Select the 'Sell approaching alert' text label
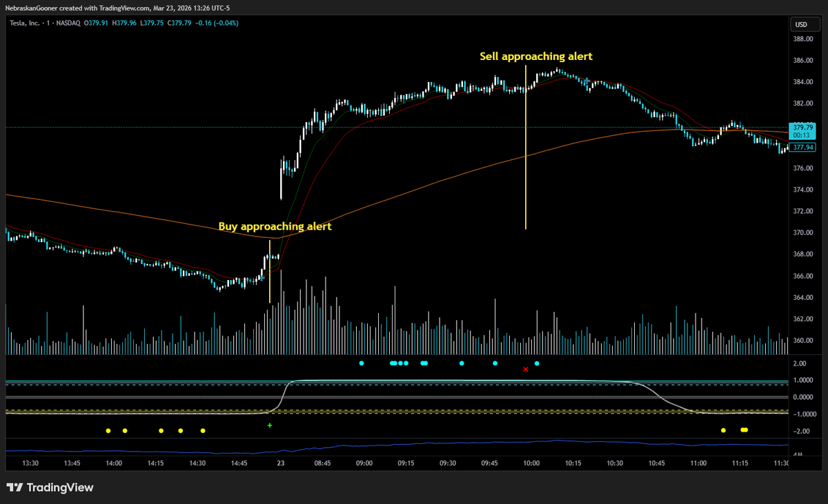Image resolution: width=828 pixels, height=504 pixels. pyautogui.click(x=536, y=57)
